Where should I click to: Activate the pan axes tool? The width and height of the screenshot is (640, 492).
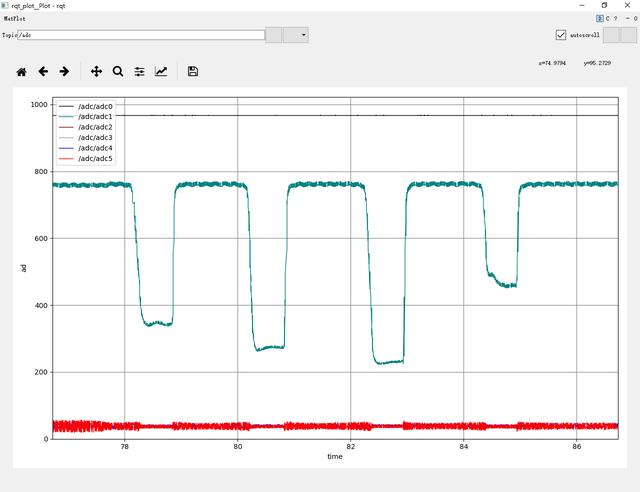(x=96, y=71)
